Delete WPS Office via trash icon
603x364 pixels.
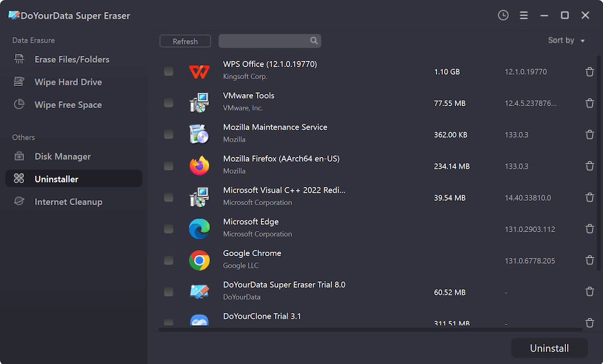(x=590, y=72)
